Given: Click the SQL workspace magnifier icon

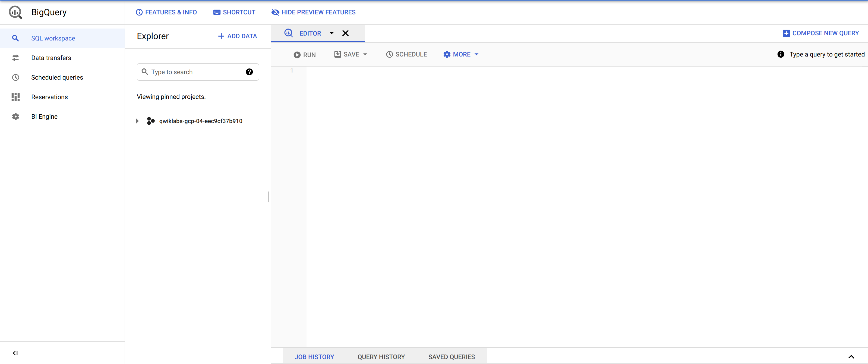Looking at the screenshot, I should [x=15, y=38].
